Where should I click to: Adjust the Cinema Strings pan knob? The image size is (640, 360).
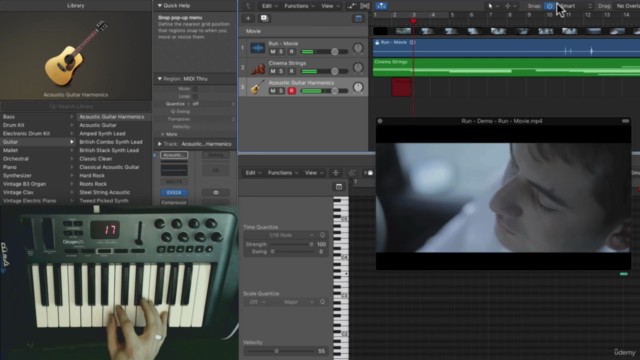pyautogui.click(x=358, y=68)
